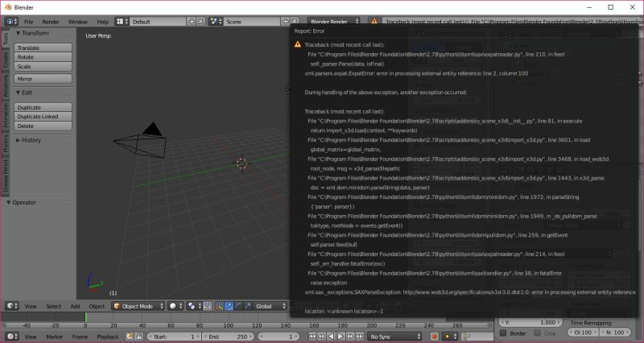Open the 3D View editor type icon

click(x=11, y=306)
